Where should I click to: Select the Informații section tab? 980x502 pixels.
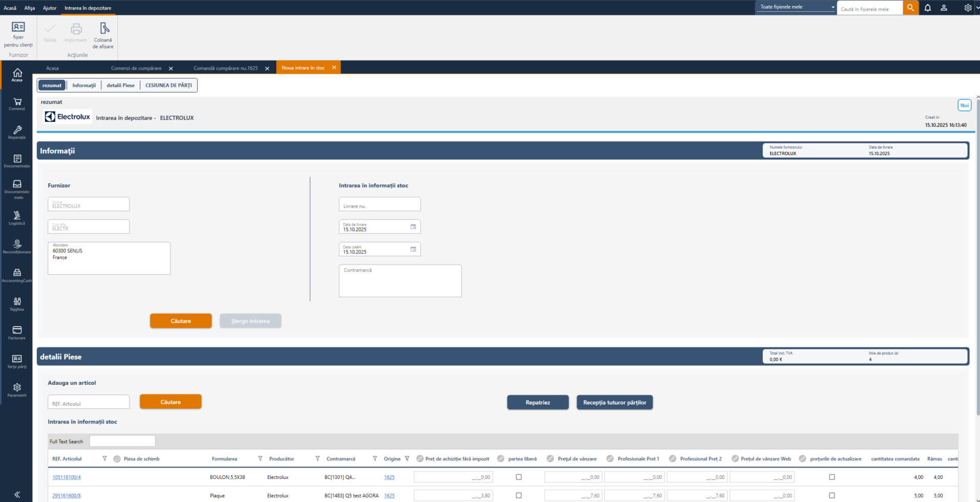[x=84, y=85]
